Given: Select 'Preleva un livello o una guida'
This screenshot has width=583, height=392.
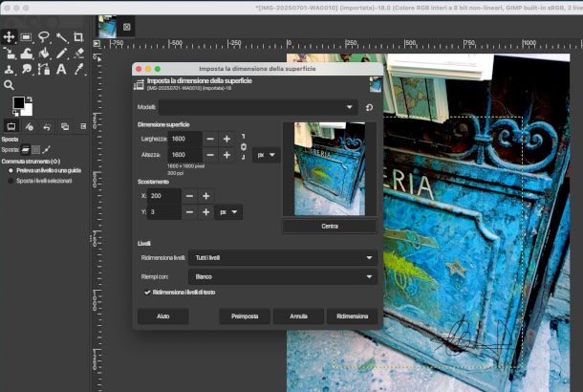Looking at the screenshot, I should click(11, 171).
